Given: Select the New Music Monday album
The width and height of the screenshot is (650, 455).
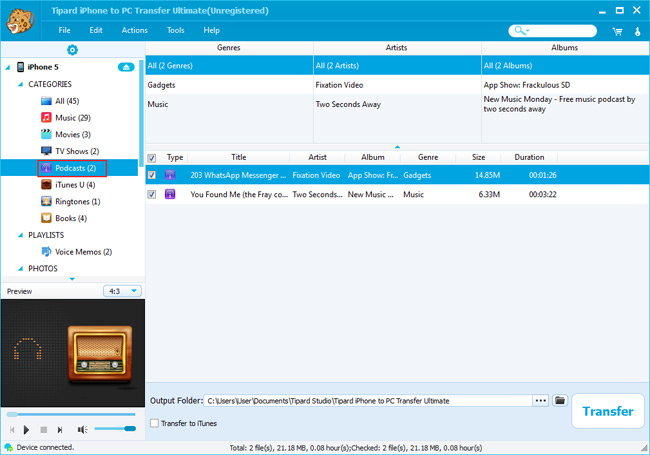Looking at the screenshot, I should [x=565, y=104].
